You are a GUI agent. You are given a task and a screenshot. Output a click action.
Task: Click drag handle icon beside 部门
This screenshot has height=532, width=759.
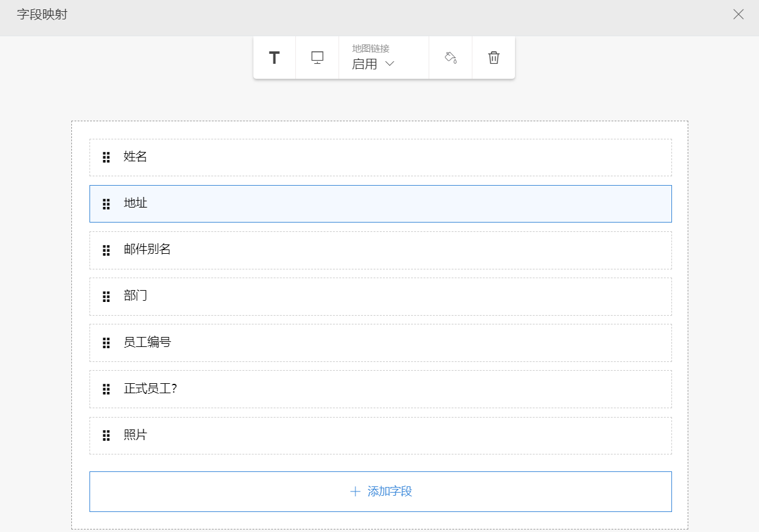pyautogui.click(x=106, y=296)
